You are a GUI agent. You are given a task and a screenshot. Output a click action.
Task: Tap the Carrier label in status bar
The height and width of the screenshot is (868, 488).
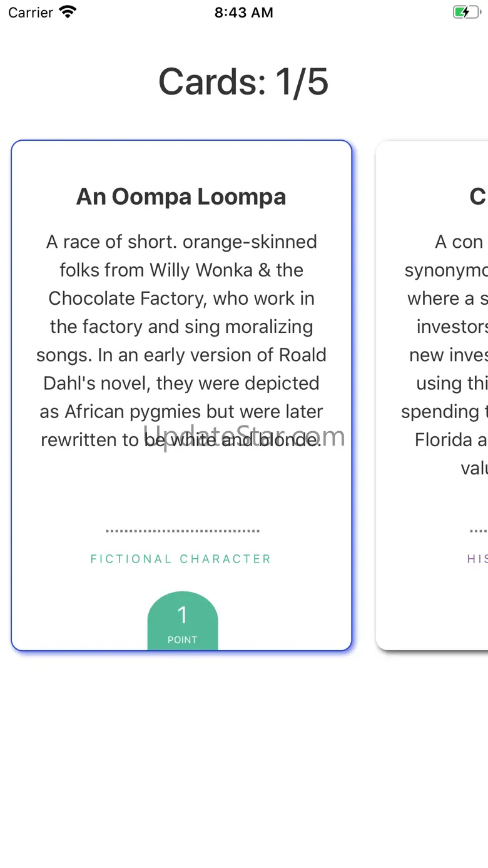tap(30, 13)
